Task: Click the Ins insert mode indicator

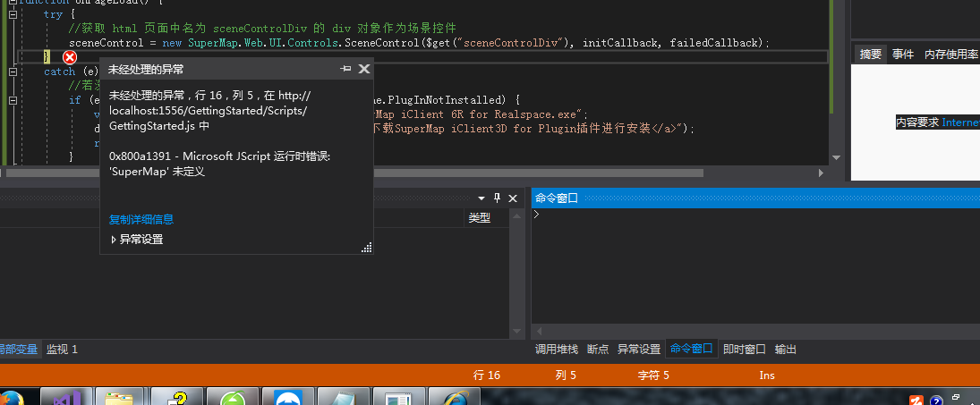Action: [x=767, y=375]
